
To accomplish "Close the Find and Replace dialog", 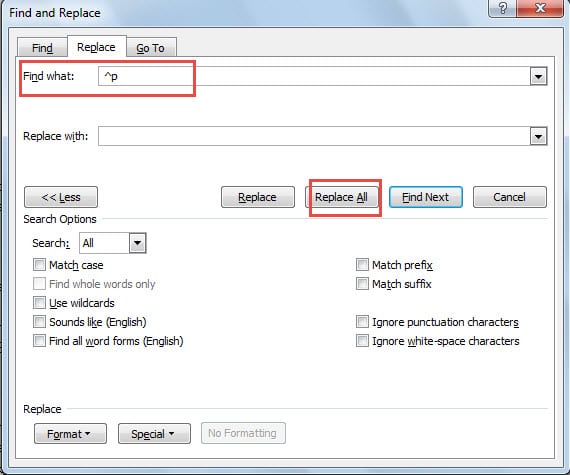I will coord(540,8).
